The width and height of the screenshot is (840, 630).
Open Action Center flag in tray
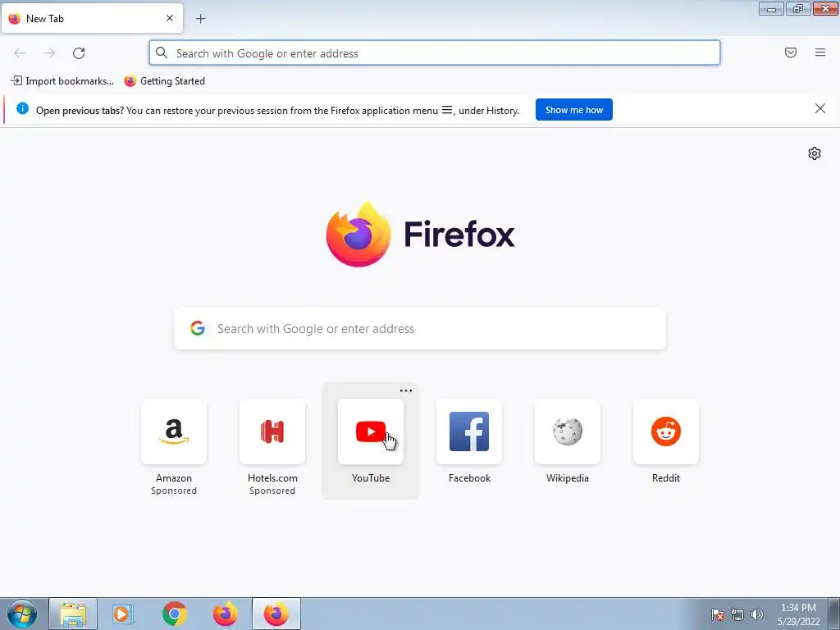[718, 614]
